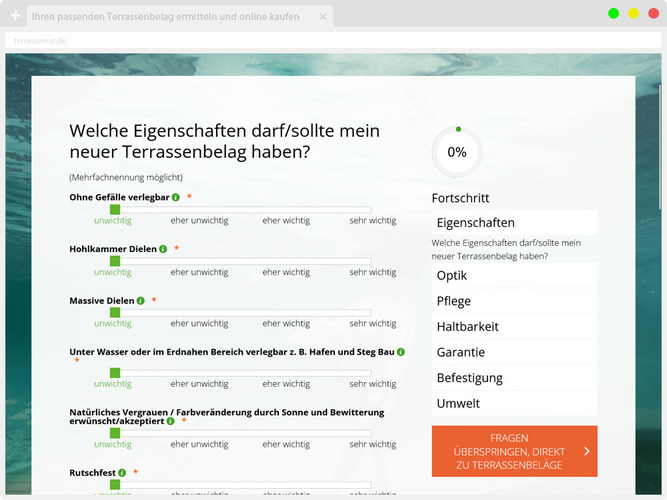Image resolution: width=667 pixels, height=500 pixels.
Task: Click the plus new tab icon
Action: point(15,17)
